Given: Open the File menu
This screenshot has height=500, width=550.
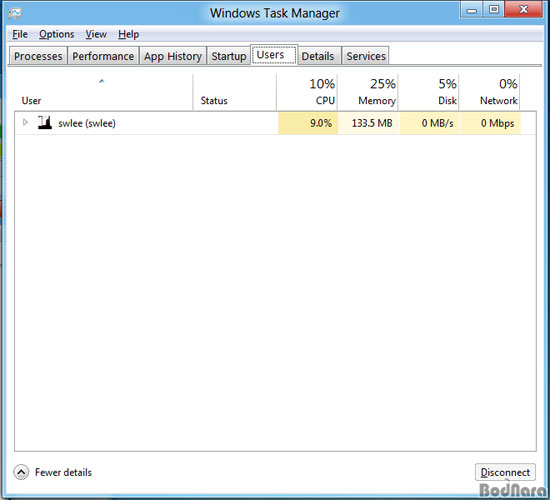Looking at the screenshot, I should [x=20, y=34].
